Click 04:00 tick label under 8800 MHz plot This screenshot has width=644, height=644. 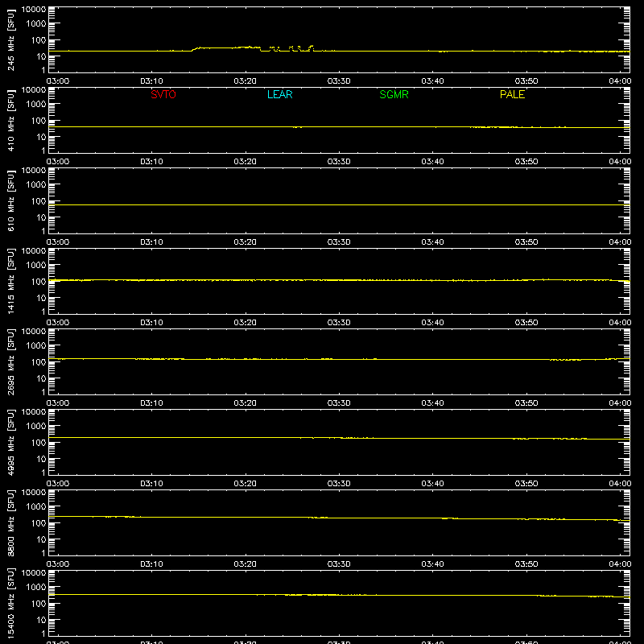click(620, 564)
